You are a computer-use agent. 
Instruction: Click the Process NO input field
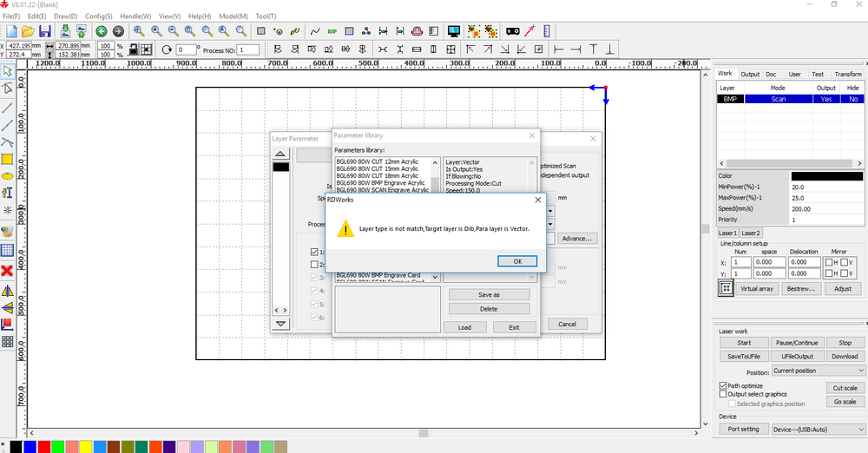[x=248, y=49]
